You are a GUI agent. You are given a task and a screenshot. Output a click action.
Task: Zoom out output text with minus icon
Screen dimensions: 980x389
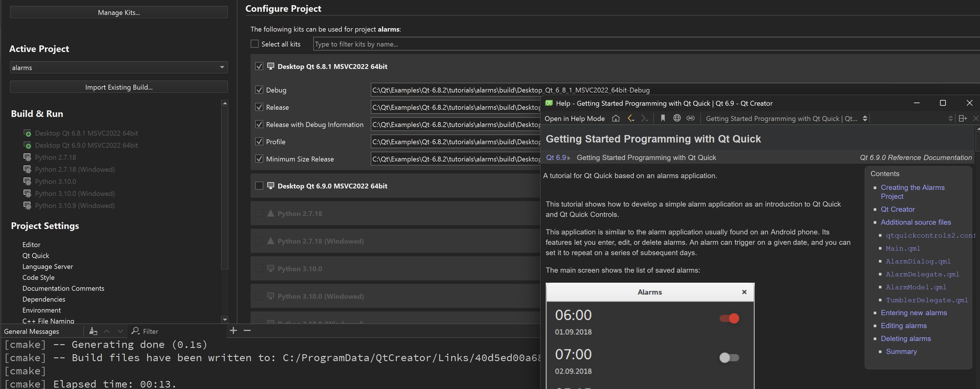pos(247,330)
